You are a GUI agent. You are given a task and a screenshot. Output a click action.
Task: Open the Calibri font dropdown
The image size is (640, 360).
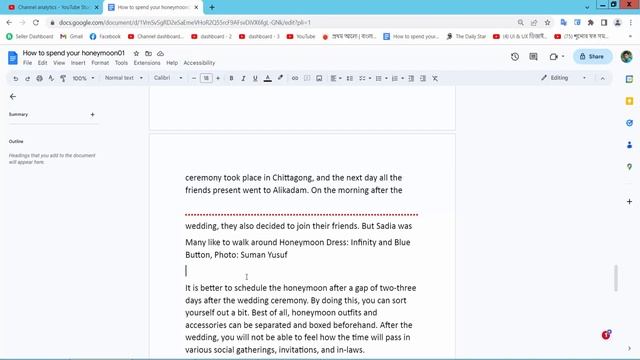click(x=168, y=78)
